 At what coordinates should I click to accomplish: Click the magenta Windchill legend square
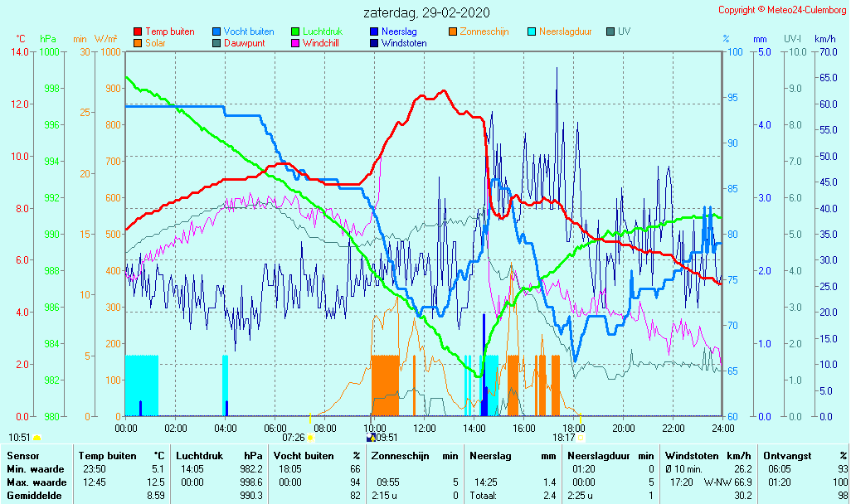(295, 43)
